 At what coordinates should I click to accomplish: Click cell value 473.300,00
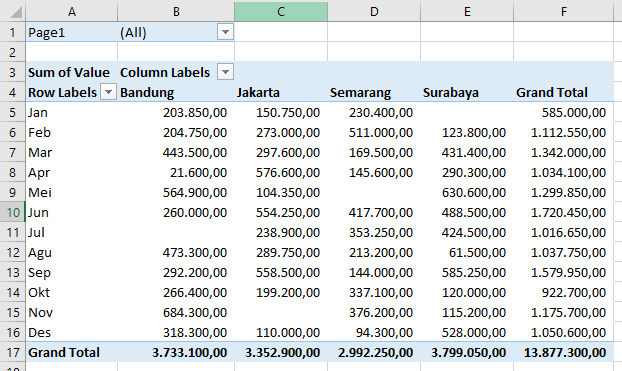click(195, 252)
